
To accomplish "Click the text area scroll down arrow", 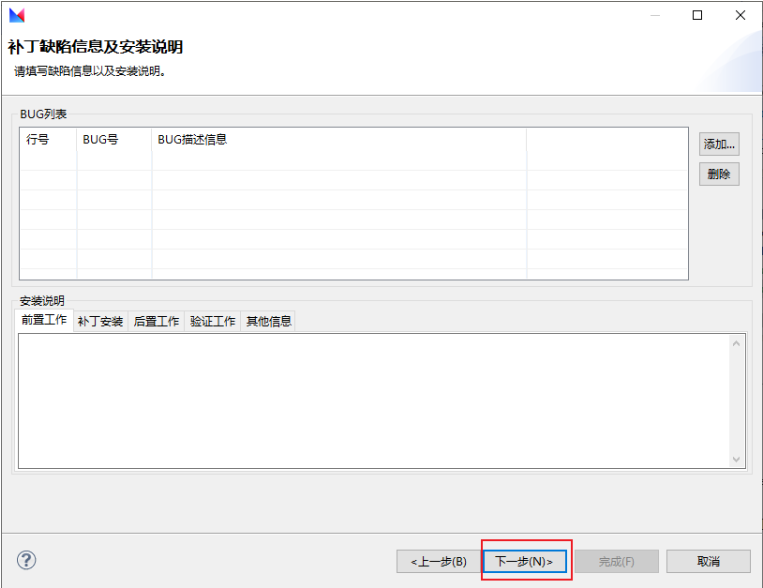I will click(736, 459).
